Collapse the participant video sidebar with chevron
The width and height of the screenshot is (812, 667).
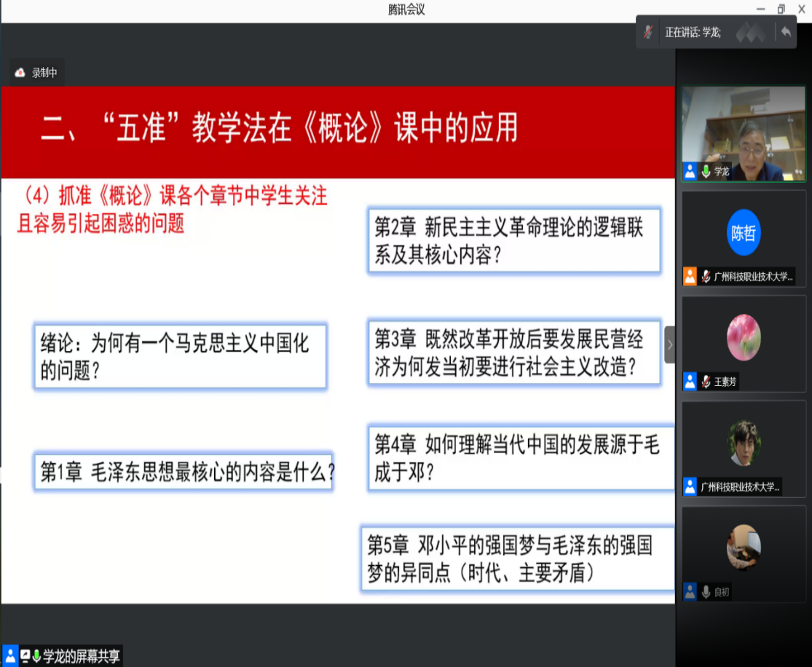[x=670, y=344]
